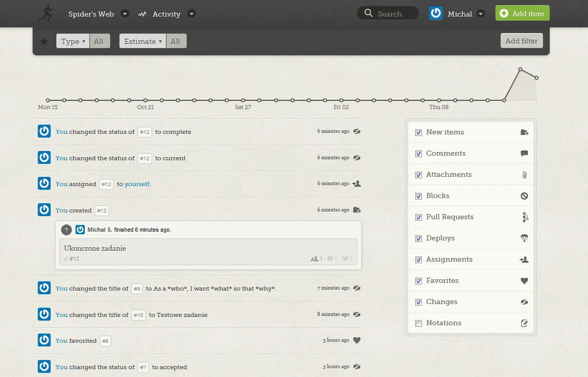The image size is (588, 377).
Task: Toggle the Favorites checkbox
Action: 418,281
